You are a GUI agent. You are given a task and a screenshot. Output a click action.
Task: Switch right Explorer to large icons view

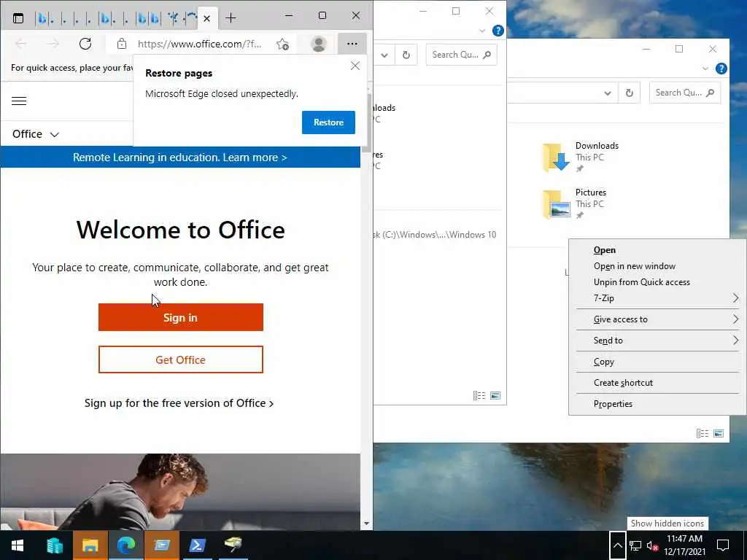[x=719, y=433]
